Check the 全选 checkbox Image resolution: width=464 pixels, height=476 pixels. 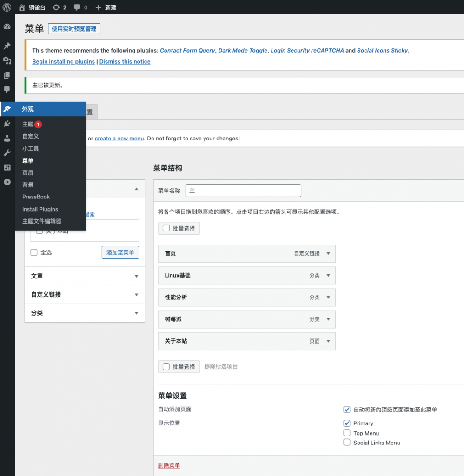[34, 252]
